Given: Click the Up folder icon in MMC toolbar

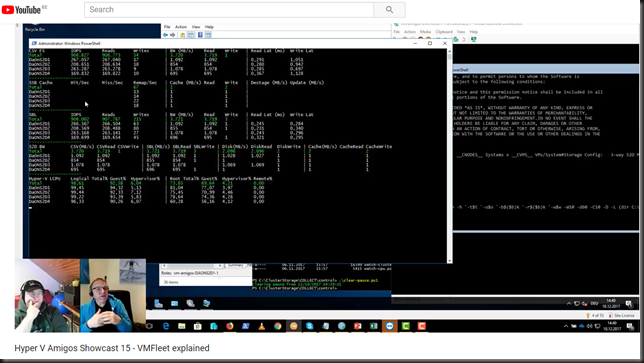Looking at the screenshot, I should pos(182,35).
